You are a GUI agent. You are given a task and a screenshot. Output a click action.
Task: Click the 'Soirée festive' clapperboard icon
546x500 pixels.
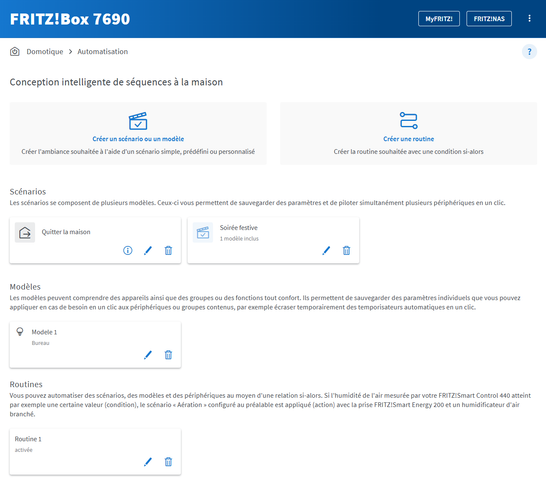203,232
